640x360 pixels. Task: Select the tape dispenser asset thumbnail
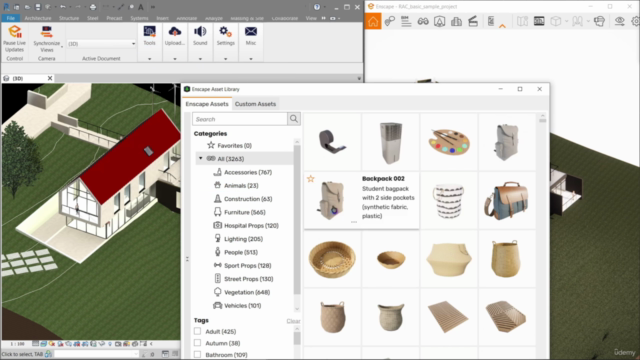[x=332, y=142]
